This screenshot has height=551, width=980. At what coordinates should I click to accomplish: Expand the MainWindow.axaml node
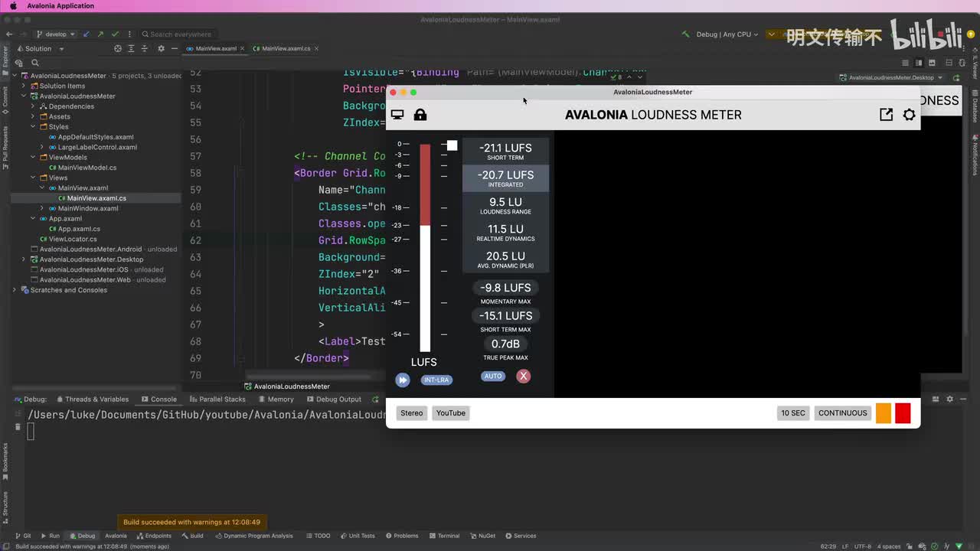pyautogui.click(x=42, y=208)
